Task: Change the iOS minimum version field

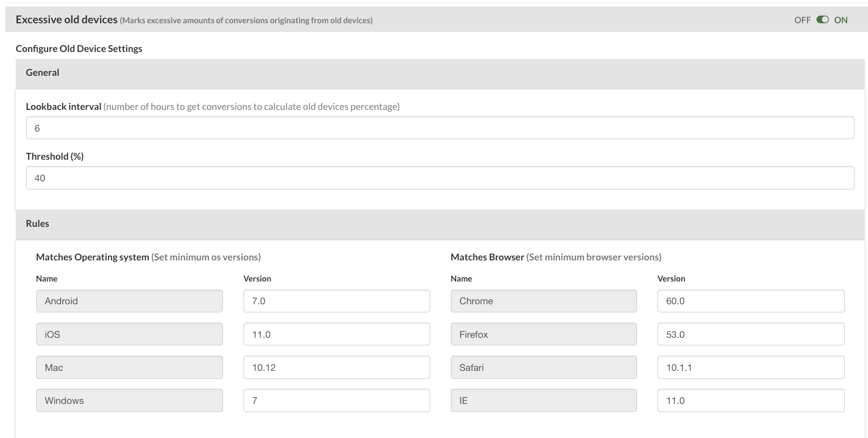Action: pyautogui.click(x=337, y=334)
